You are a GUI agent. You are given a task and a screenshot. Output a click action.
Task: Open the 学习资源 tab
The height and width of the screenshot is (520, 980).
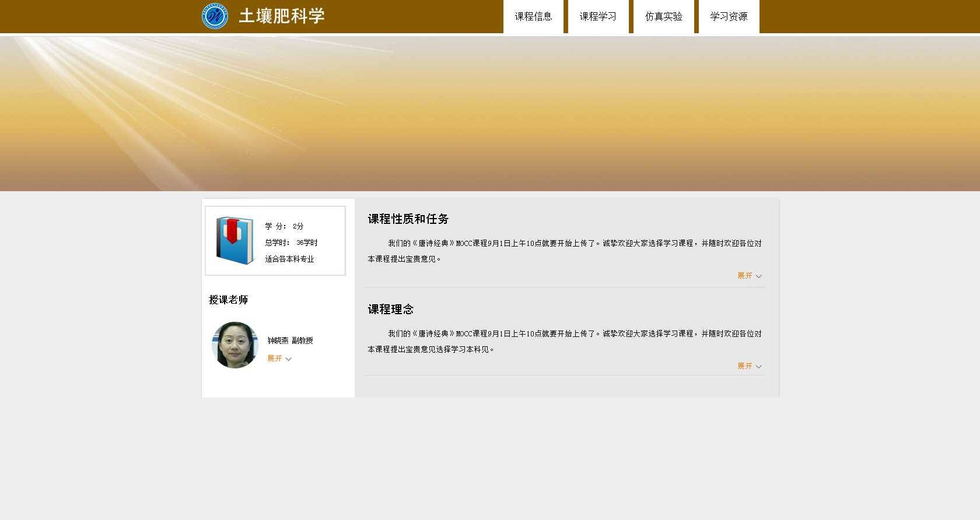click(729, 17)
